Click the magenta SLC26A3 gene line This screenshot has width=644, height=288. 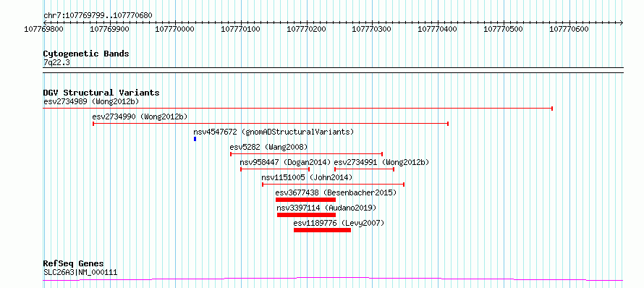[x=333, y=279]
